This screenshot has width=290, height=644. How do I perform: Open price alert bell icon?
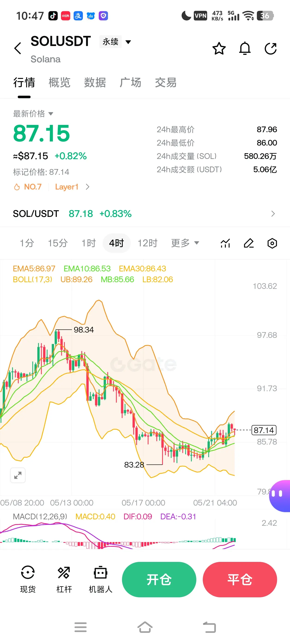pos(245,48)
